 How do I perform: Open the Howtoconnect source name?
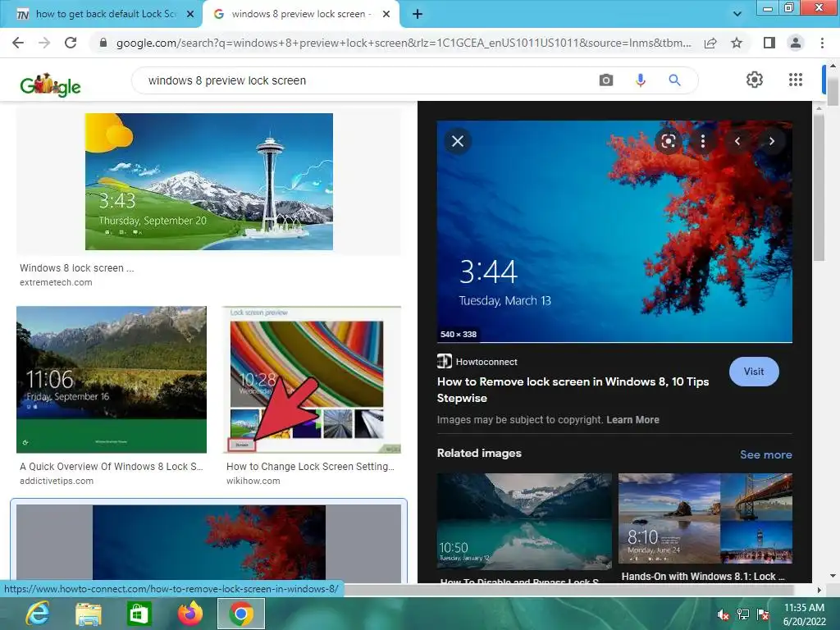pyautogui.click(x=486, y=362)
